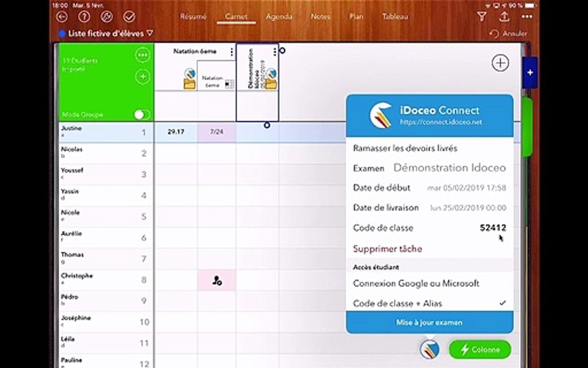The image size is (588, 368).
Task: Select the student row Joséphine
Action: tap(106, 321)
